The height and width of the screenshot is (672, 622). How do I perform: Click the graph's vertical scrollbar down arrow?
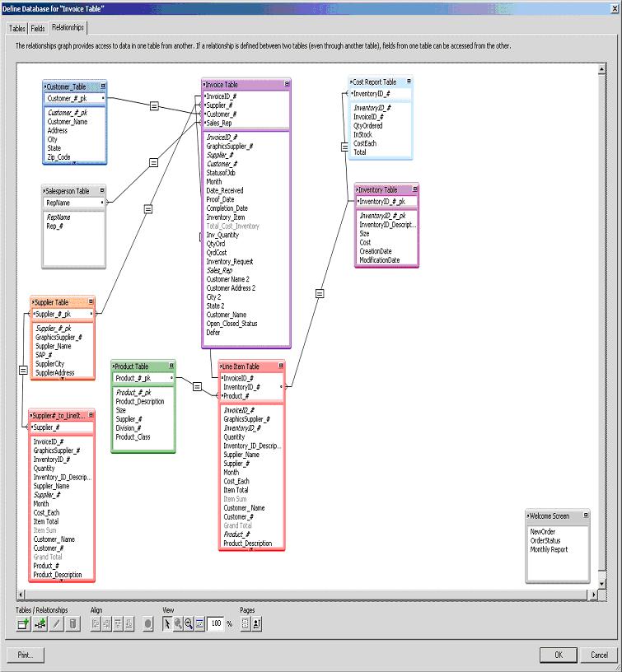coord(602,584)
